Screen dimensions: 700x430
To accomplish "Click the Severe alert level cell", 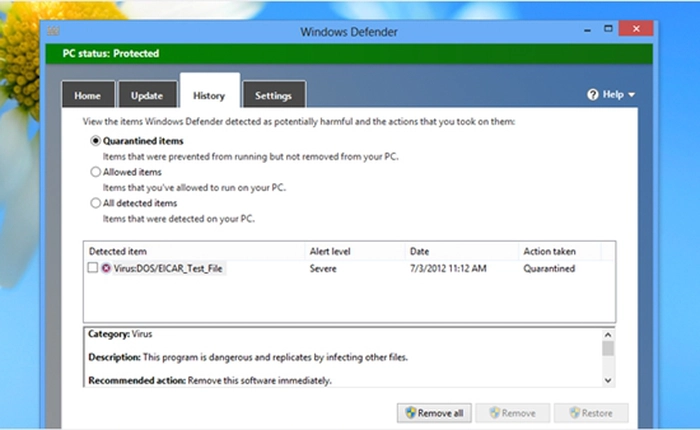I will pyautogui.click(x=323, y=268).
